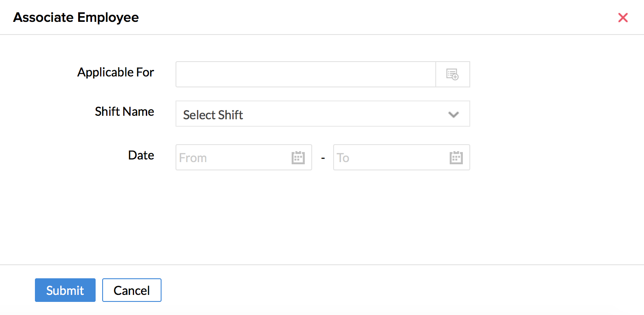Click the dash between the date fields
The height and width of the screenshot is (315, 644).
pos(323,158)
